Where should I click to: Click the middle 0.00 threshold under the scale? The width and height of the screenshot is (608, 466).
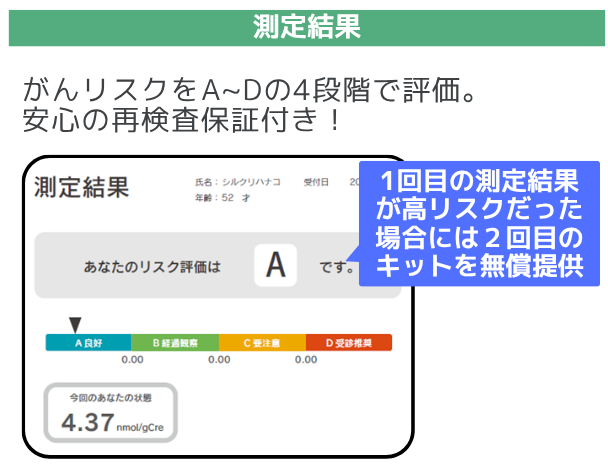coord(219,360)
